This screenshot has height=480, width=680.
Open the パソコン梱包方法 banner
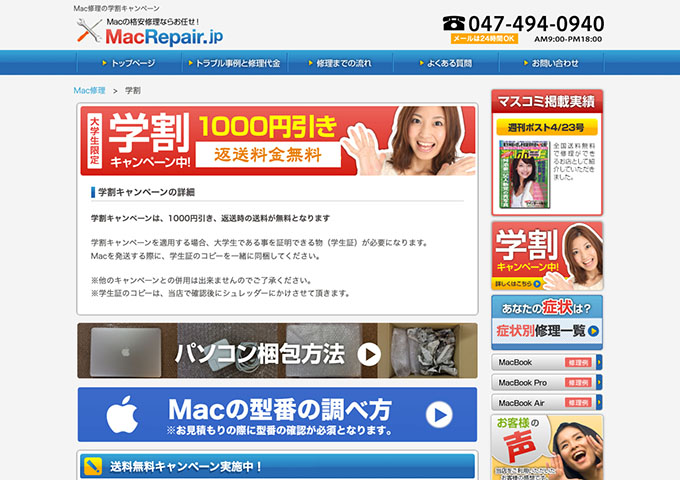[x=278, y=350]
